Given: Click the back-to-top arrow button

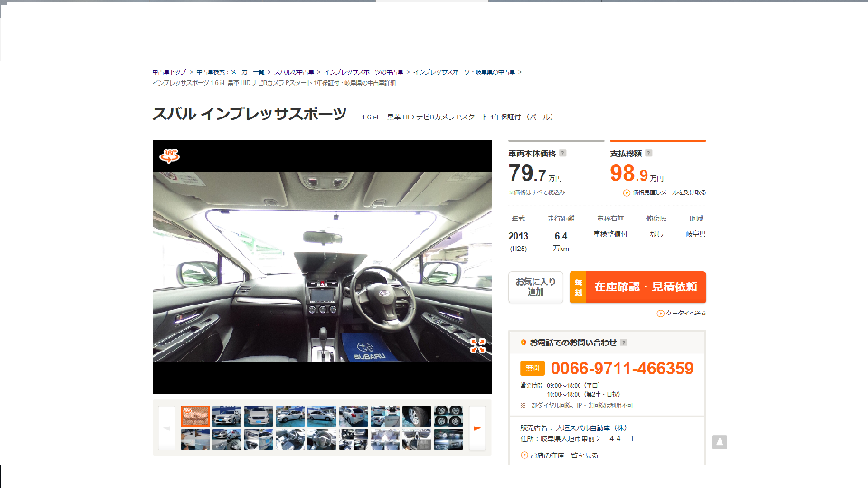Looking at the screenshot, I should click(720, 442).
